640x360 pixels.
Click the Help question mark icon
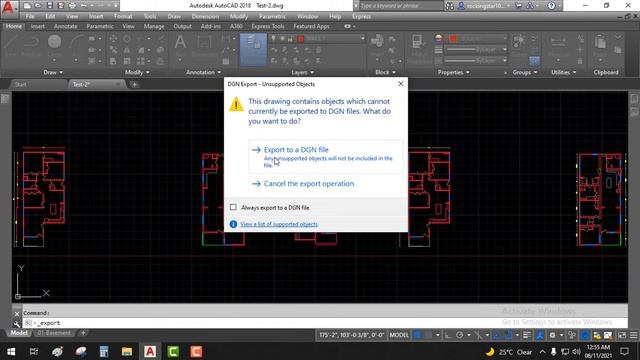[x=551, y=6]
